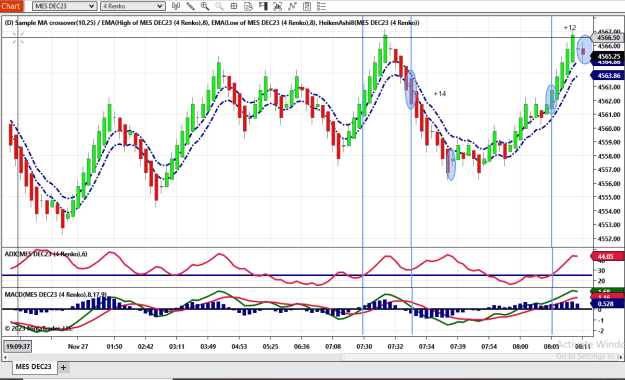625x380 pixels.
Task: Open the indicators icon
Action: pos(277,6)
